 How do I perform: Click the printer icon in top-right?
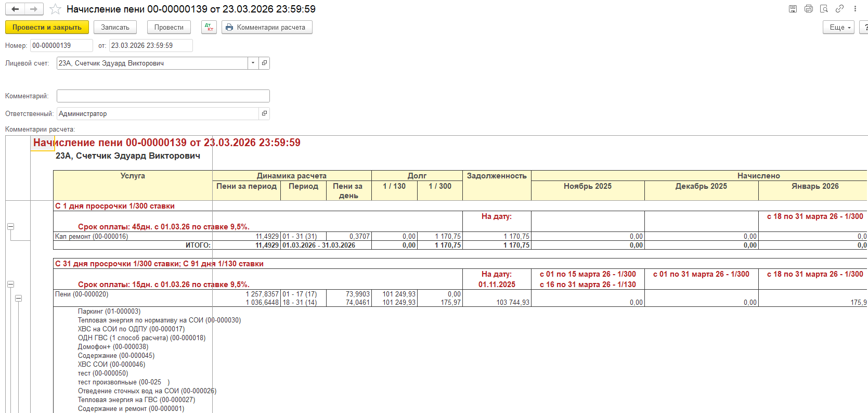click(808, 9)
